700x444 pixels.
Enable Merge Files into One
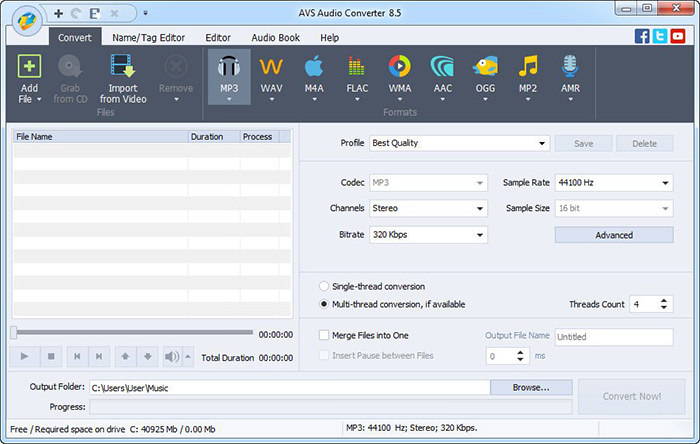pos(324,336)
